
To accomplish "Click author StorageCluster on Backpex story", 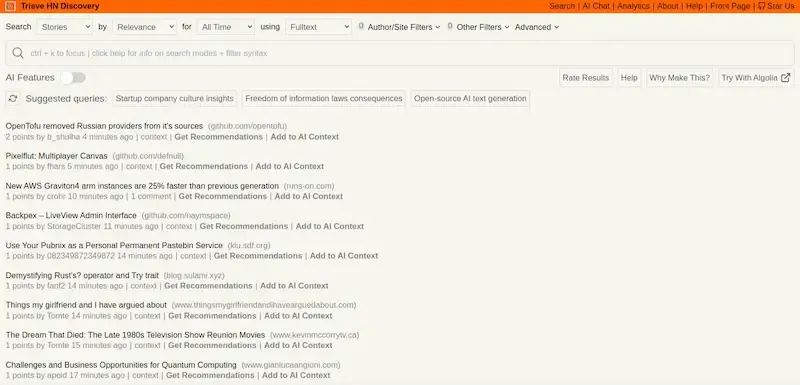I will tap(74, 226).
